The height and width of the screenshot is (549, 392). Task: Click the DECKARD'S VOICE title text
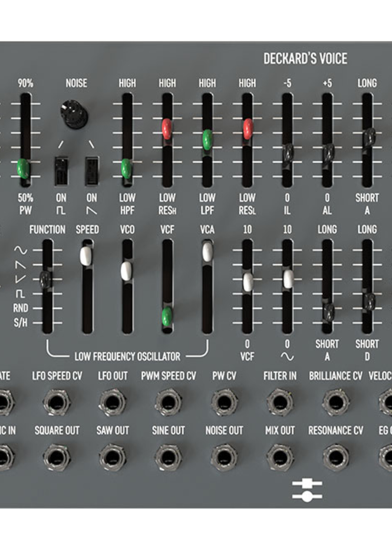click(305, 59)
